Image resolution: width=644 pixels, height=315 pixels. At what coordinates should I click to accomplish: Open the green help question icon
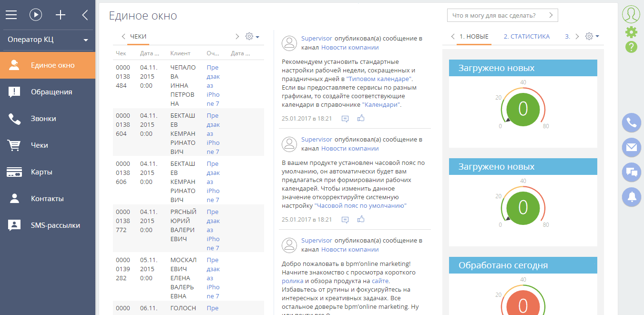(631, 47)
